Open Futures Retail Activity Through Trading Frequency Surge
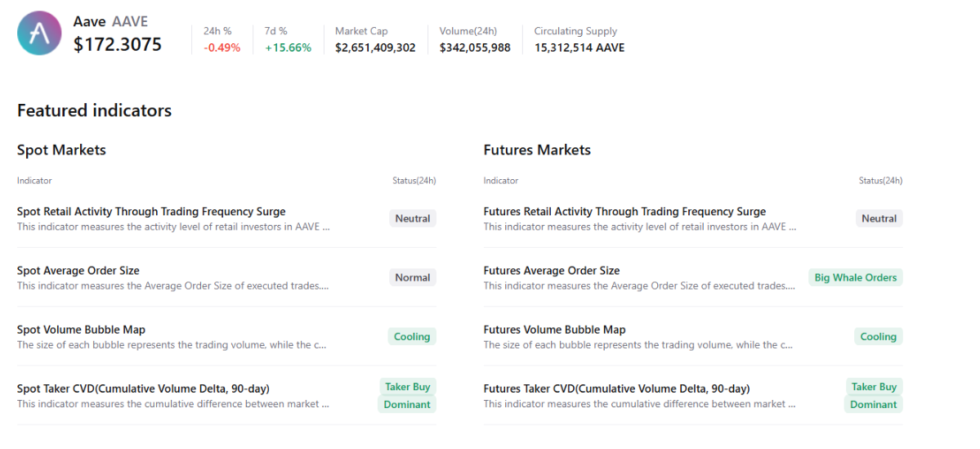Viewport: 980px width, 449px height. point(624,212)
